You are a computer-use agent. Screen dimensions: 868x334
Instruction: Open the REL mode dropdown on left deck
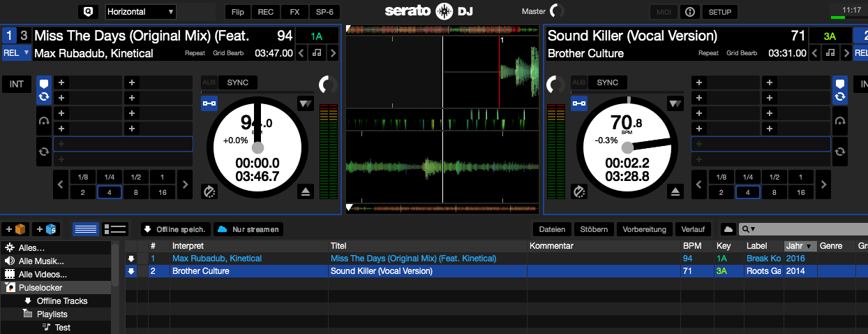pos(17,53)
